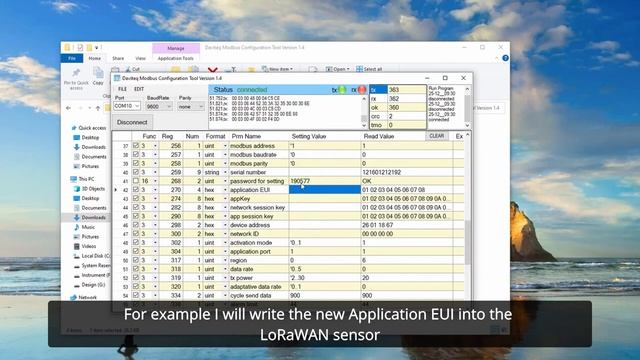Viewport: 640px width, 360px height.
Task: Toggle checkbox for tx power row
Action: click(x=136, y=278)
